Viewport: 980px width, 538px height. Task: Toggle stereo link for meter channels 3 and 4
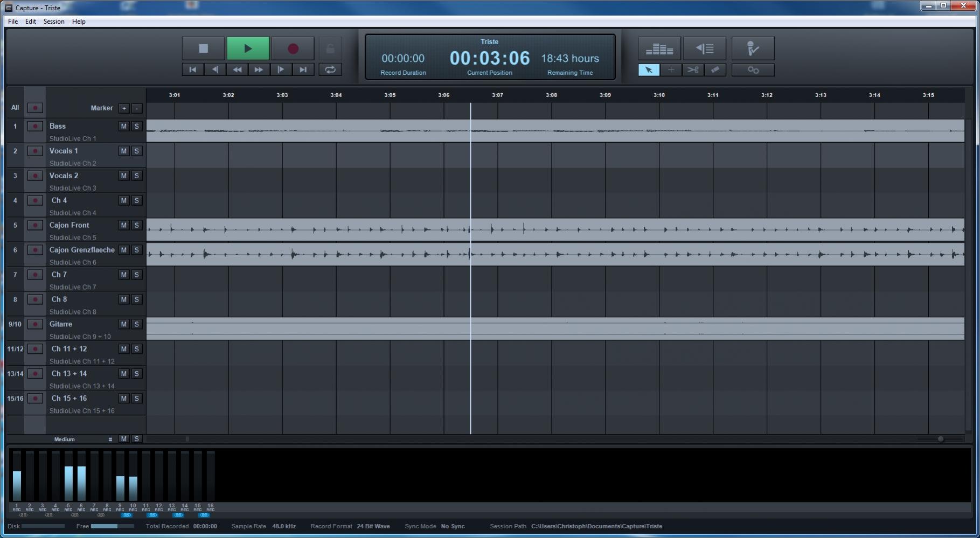[x=49, y=515]
